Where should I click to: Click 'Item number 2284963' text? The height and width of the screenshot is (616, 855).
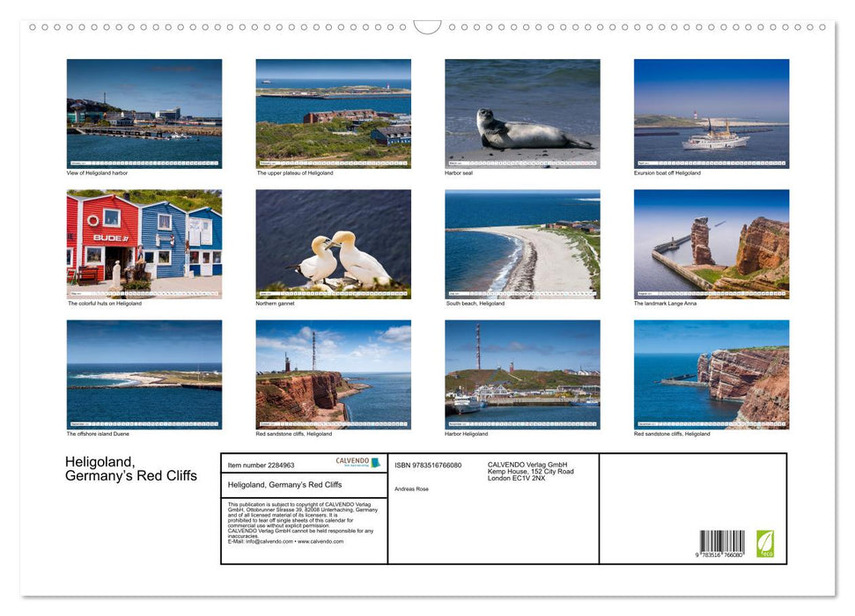point(261,465)
